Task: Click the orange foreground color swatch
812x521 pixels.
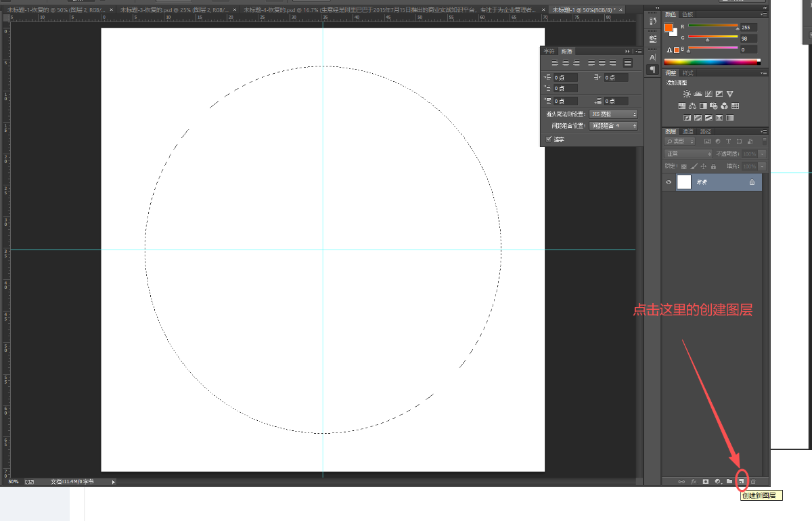Action: point(669,28)
